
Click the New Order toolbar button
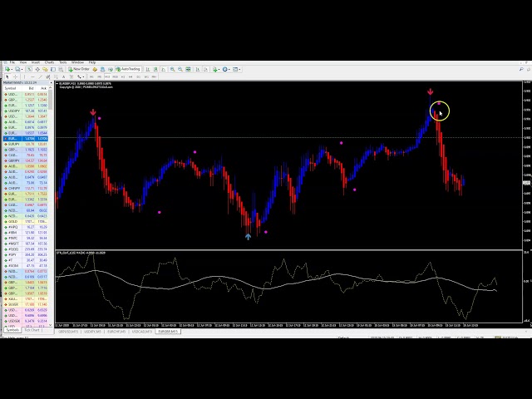80,69
